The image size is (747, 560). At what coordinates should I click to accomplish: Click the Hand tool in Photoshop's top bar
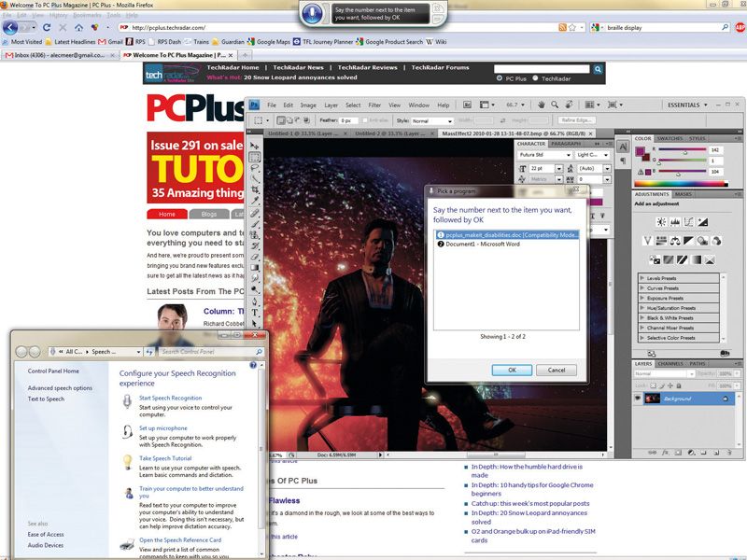(542, 105)
